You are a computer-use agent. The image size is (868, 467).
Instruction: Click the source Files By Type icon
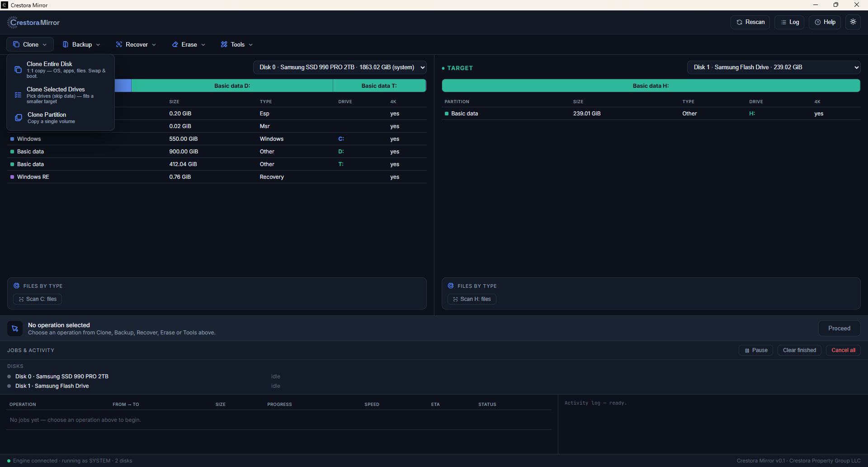coord(16,286)
